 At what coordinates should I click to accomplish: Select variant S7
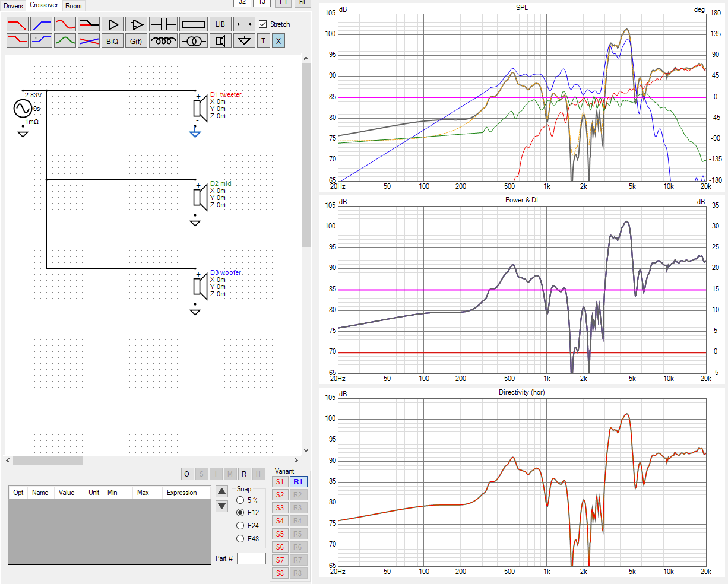pos(280,560)
